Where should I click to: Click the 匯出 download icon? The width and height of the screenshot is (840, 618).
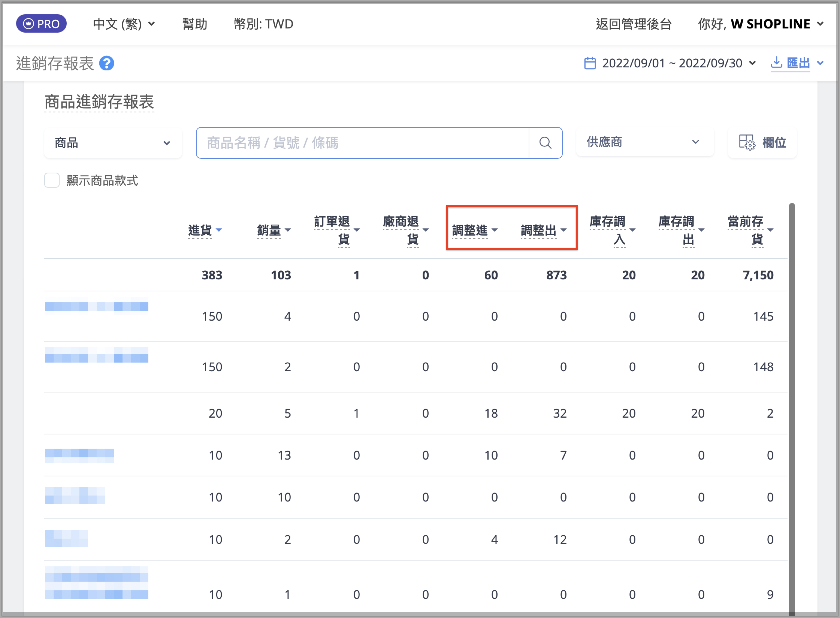click(776, 63)
